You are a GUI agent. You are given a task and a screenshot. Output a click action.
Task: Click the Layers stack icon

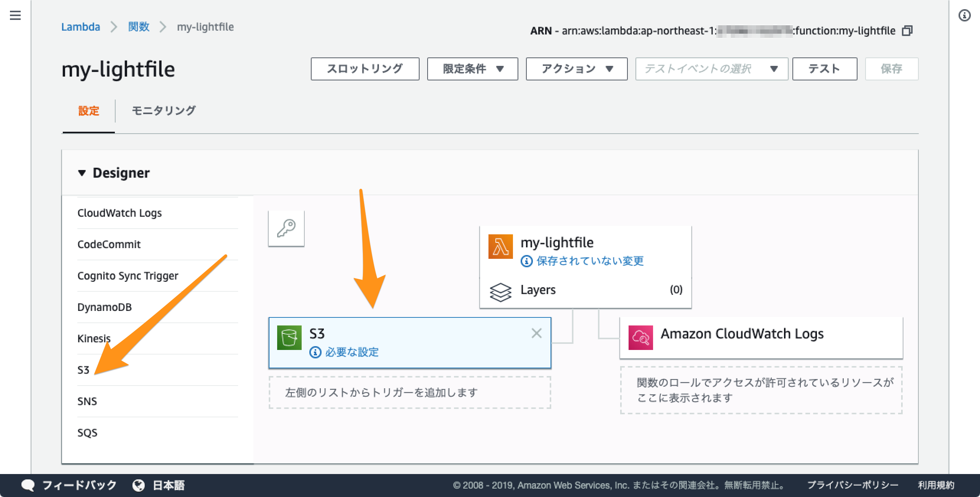[x=500, y=292]
